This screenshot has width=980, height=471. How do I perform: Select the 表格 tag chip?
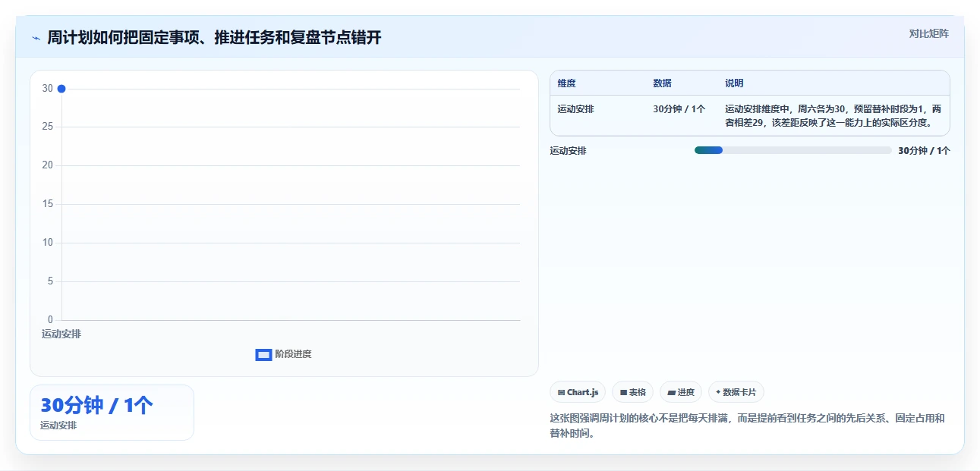point(632,392)
